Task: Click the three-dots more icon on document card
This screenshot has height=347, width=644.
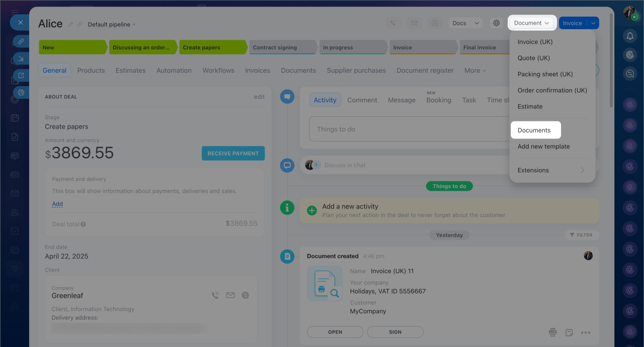Action: [586, 332]
